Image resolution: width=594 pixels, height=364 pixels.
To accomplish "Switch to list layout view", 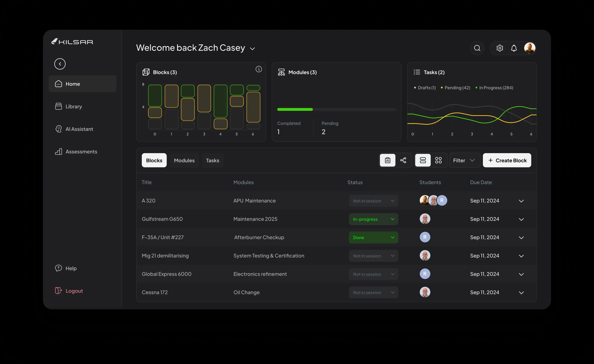I will (423, 160).
